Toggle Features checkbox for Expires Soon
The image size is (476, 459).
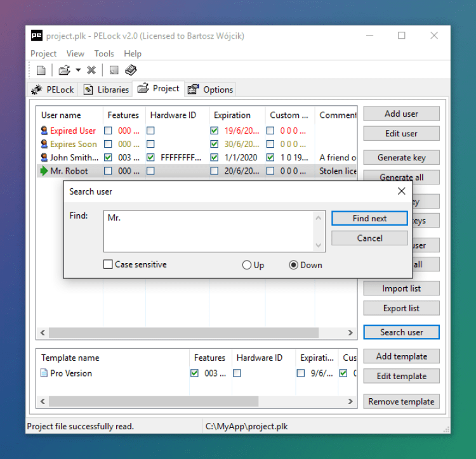click(x=108, y=144)
